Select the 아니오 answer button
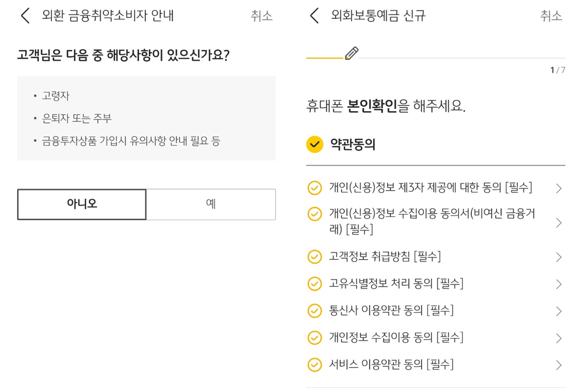This screenshot has height=392, width=582. [x=81, y=204]
